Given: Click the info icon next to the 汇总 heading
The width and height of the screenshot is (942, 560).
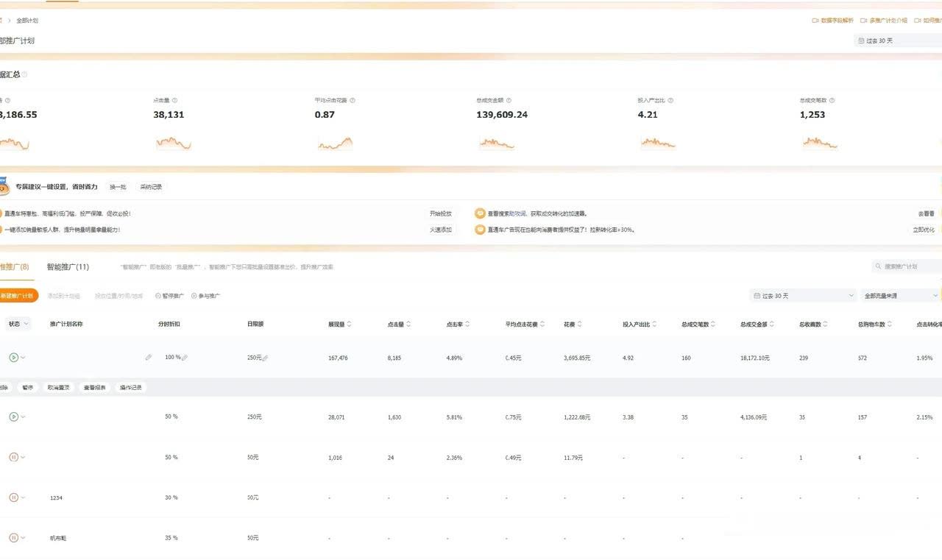Looking at the screenshot, I should pyautogui.click(x=24, y=74).
